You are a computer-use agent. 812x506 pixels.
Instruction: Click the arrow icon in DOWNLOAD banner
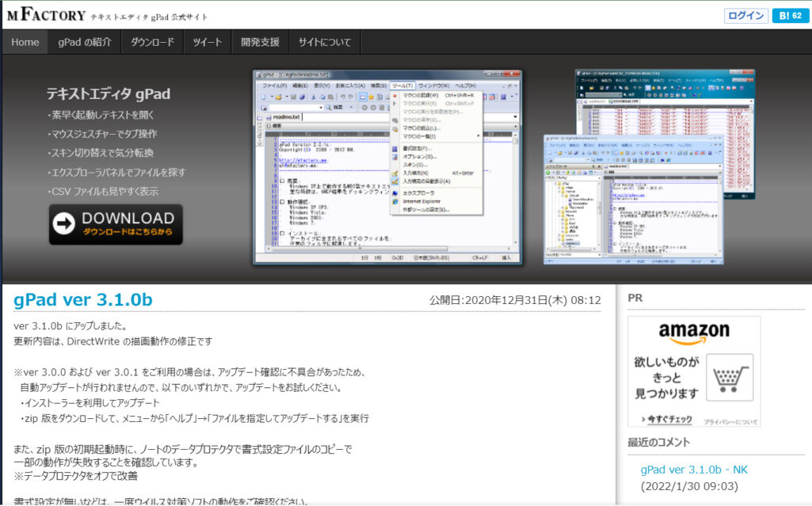pyautogui.click(x=64, y=224)
